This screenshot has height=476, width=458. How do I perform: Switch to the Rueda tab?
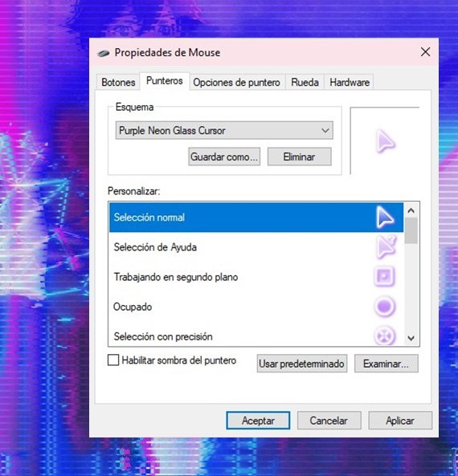point(305,82)
